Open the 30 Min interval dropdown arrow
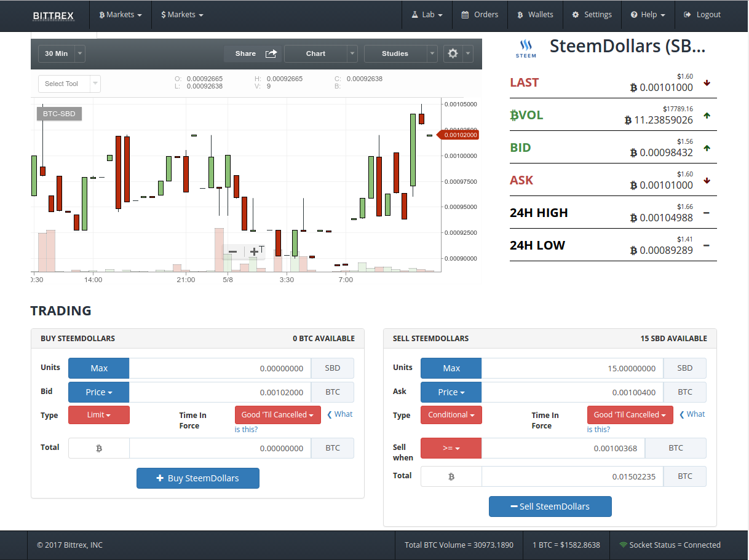Image resolution: width=749 pixels, height=560 pixels. click(80, 53)
